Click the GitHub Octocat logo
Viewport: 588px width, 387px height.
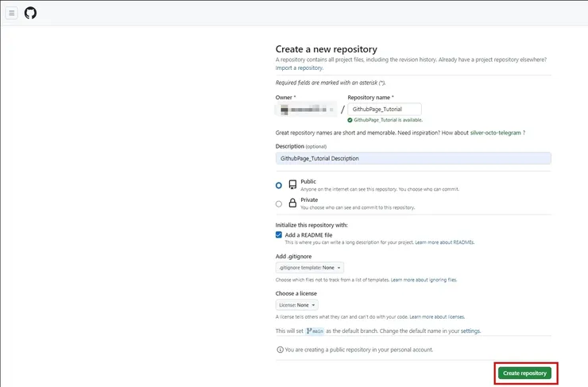[x=30, y=13]
